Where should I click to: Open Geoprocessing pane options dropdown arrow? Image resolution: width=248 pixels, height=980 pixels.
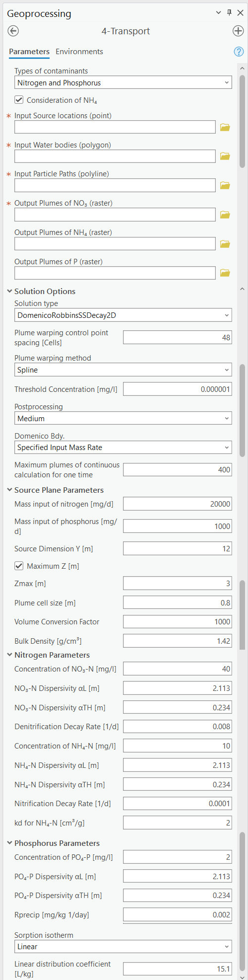219,13
